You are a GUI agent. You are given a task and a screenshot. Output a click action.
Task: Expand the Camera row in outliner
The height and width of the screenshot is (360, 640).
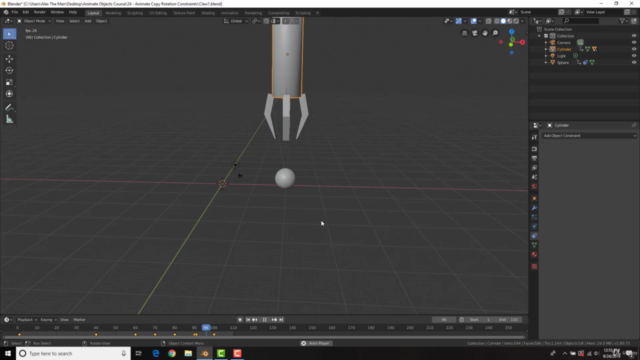click(x=546, y=42)
